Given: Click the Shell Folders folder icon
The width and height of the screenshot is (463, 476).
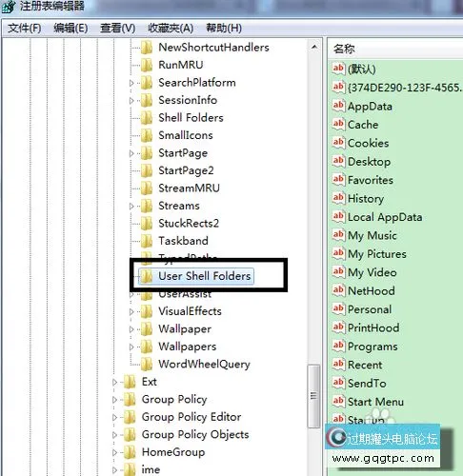Looking at the screenshot, I should 147,118.
